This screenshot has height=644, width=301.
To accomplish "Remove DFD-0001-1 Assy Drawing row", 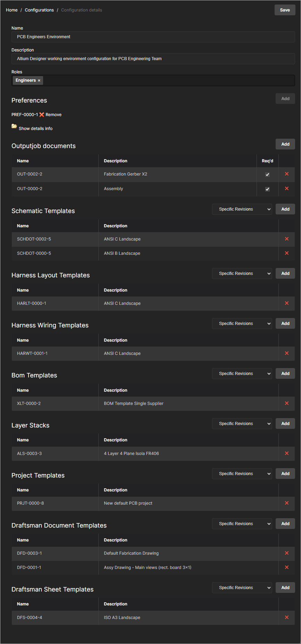I will point(287,567).
